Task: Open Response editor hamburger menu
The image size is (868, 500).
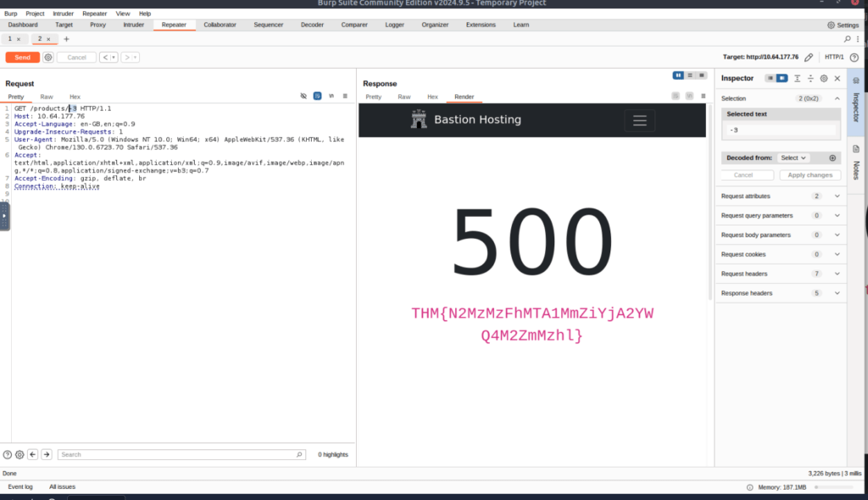Action: 703,96
